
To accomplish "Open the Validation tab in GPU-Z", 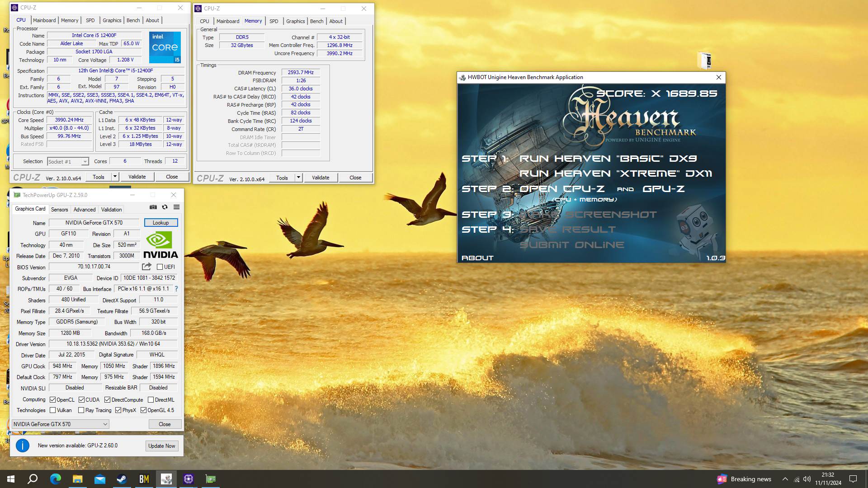I will click(x=111, y=210).
